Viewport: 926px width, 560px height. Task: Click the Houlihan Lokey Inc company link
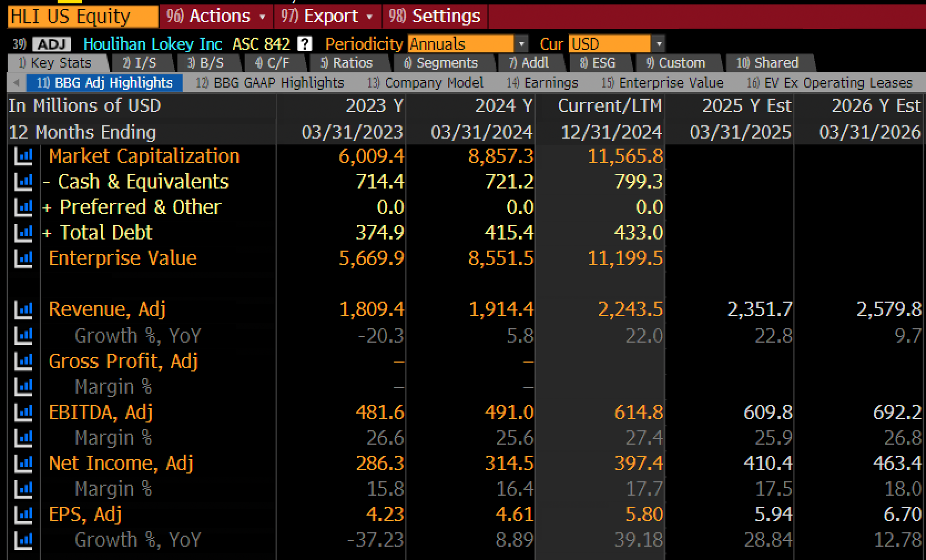[x=152, y=44]
